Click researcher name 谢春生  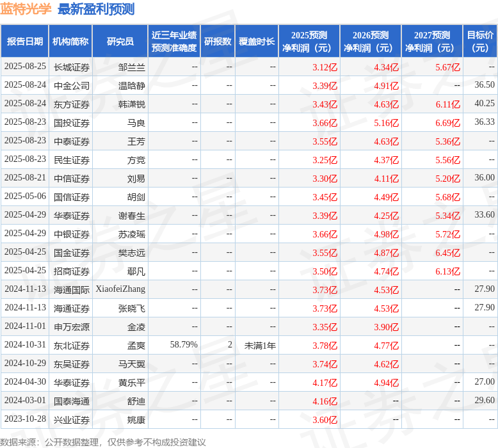131,216
